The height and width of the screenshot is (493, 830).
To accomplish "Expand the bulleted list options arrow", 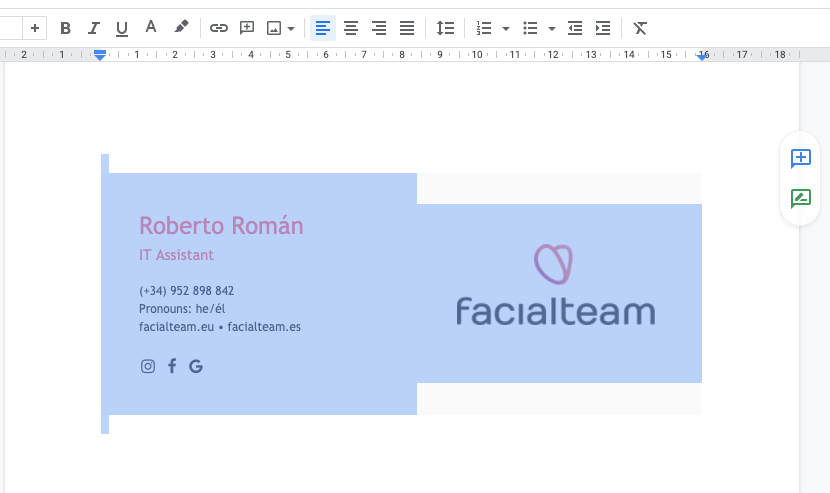I will click(x=552, y=28).
